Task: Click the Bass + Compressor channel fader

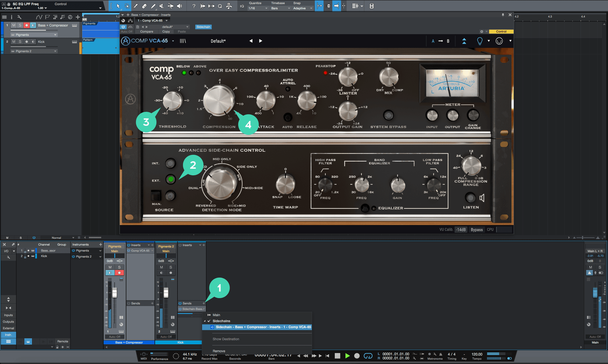Action: 115,292
